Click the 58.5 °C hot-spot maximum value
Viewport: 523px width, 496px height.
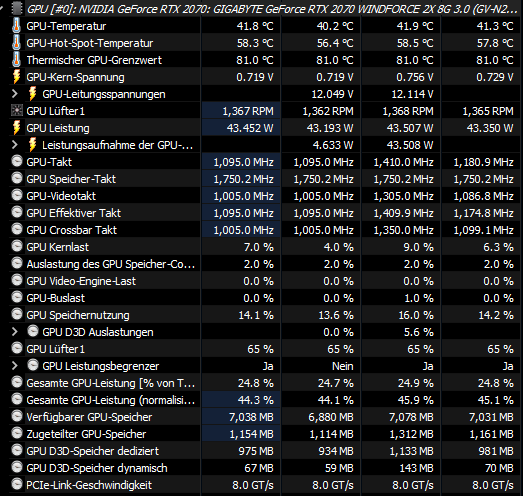point(415,43)
